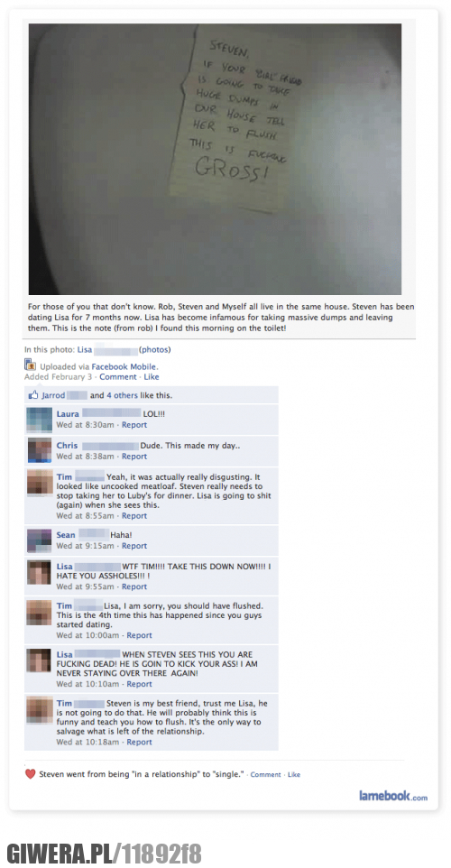Click the lamebook.com logo
This screenshot has height=868, width=451.
[x=393, y=796]
